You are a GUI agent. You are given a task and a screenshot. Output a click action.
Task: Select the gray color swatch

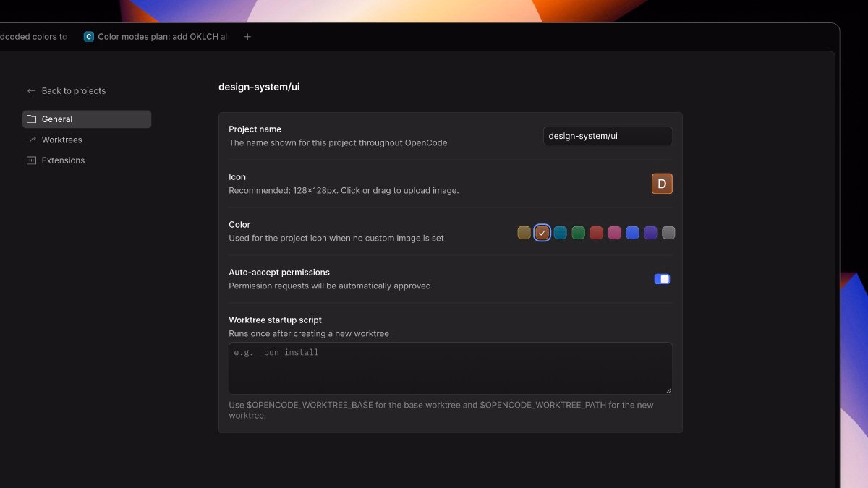669,233
